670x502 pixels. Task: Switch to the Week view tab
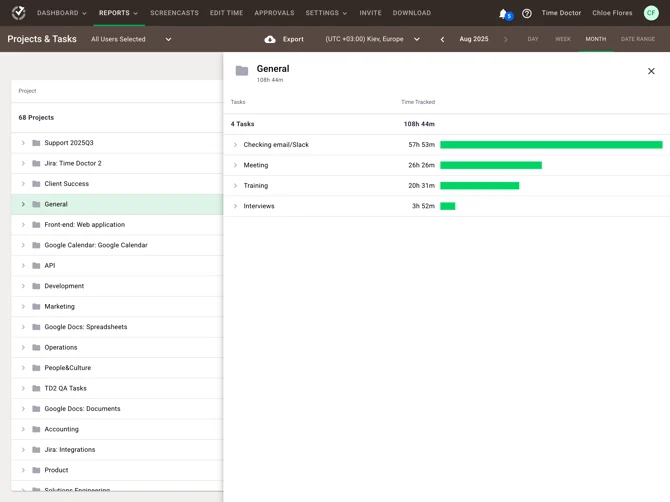(563, 39)
